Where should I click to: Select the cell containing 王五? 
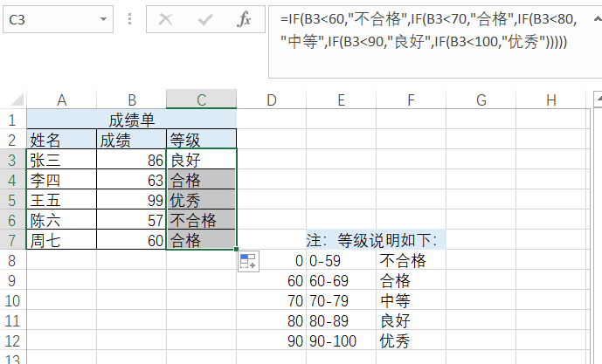(x=61, y=199)
